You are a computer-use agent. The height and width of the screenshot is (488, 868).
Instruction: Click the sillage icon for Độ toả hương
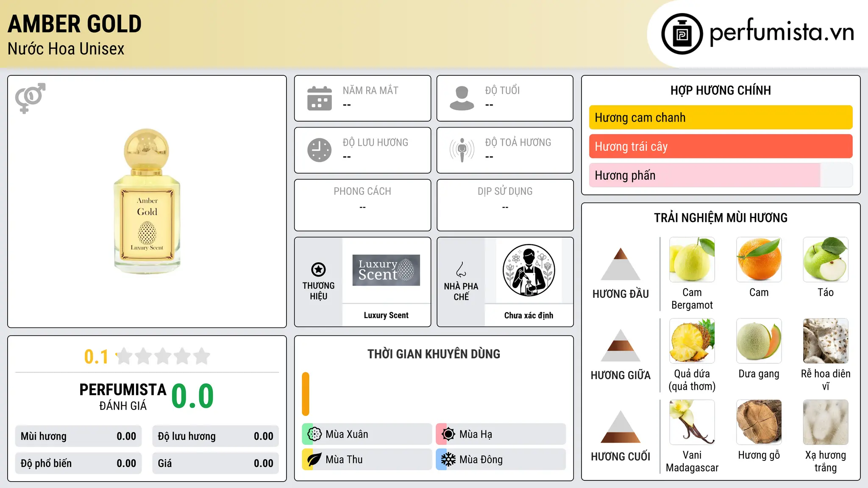(462, 150)
